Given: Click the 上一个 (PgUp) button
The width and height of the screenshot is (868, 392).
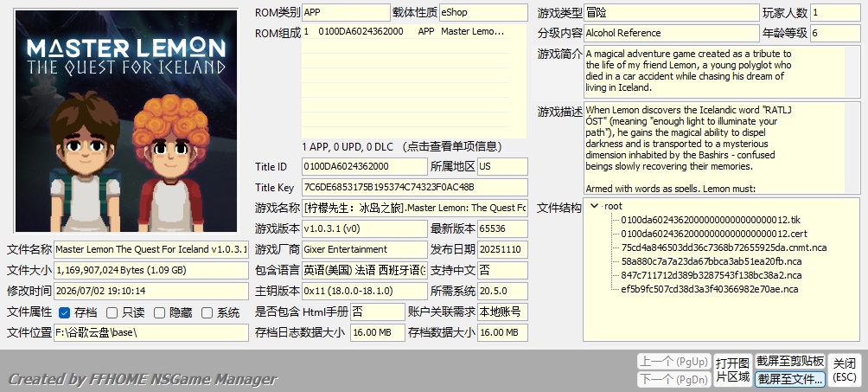Looking at the screenshot, I should 673,362.
